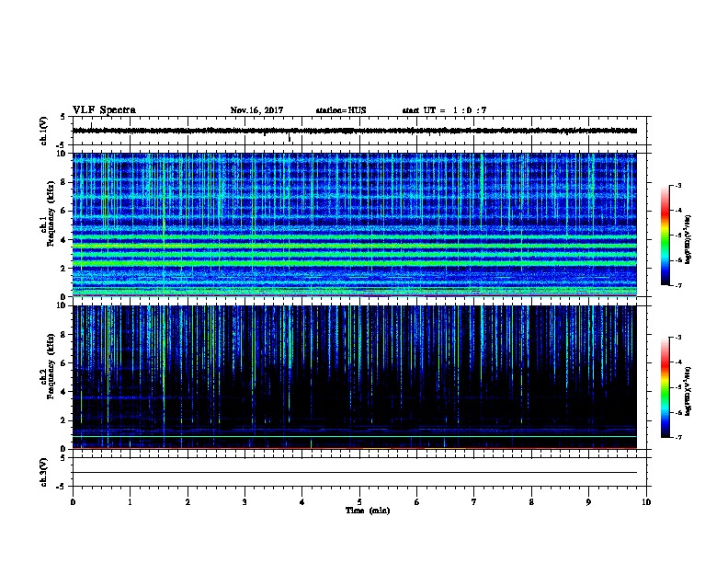Click the flat ch.3 voltage line
Viewport: 728px width, 563px height.
click(x=354, y=473)
